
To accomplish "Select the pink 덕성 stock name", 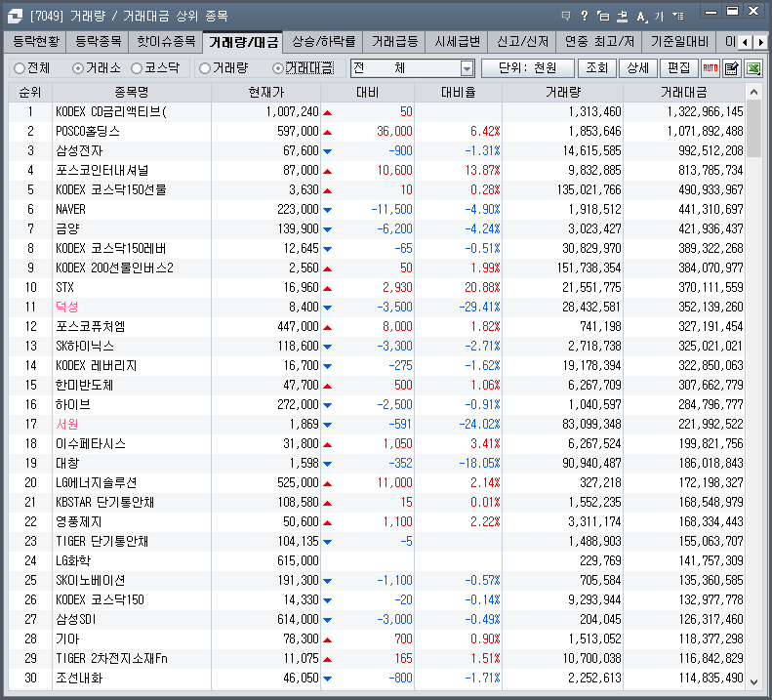I will 67,307.
